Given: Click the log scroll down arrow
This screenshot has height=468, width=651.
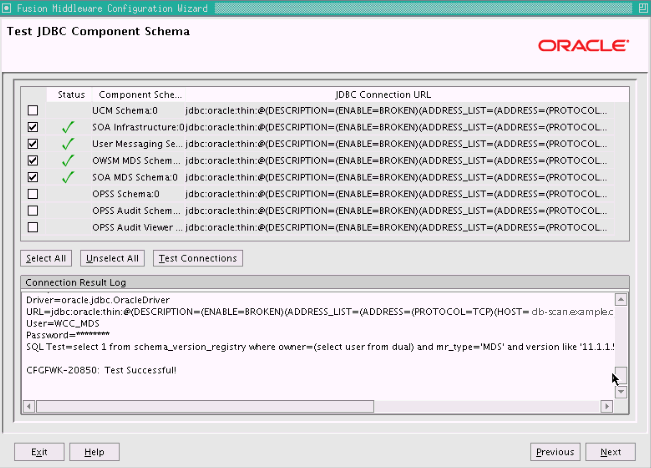Looking at the screenshot, I should pyautogui.click(x=621, y=391).
